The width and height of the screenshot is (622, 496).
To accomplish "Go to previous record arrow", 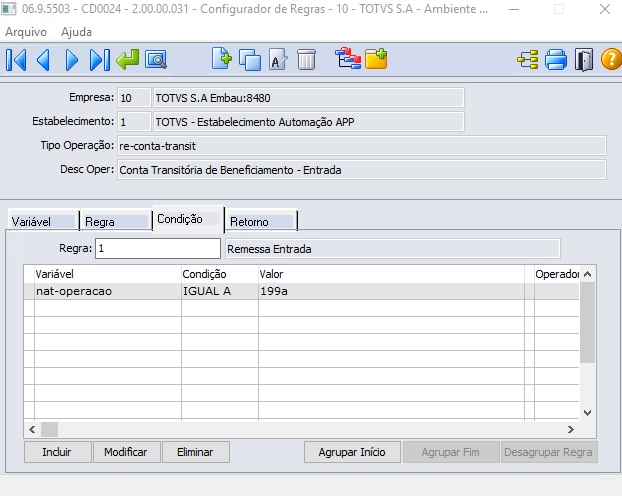I will coord(43,60).
